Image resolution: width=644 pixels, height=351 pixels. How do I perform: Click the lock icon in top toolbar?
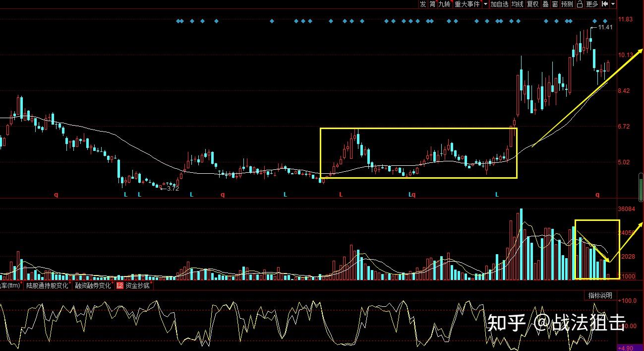[x=580, y=4]
